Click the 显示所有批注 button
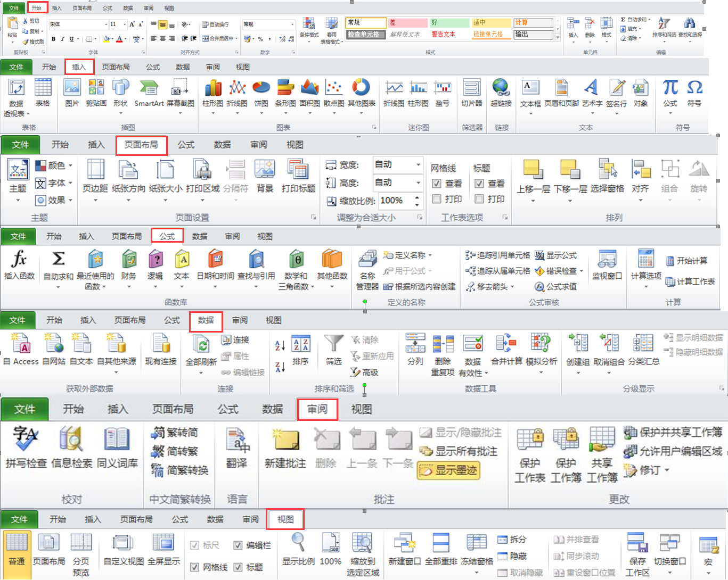The height and width of the screenshot is (580, 728). click(459, 451)
